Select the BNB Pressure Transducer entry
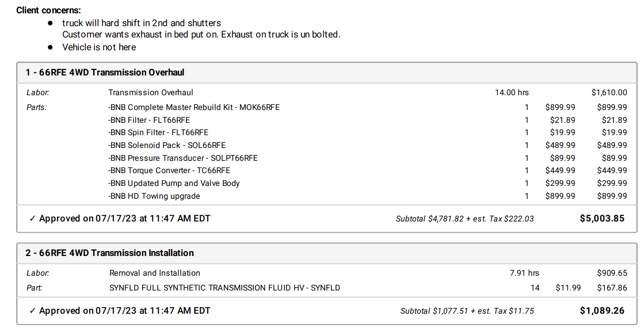This screenshot has height=328, width=644. coord(183,158)
